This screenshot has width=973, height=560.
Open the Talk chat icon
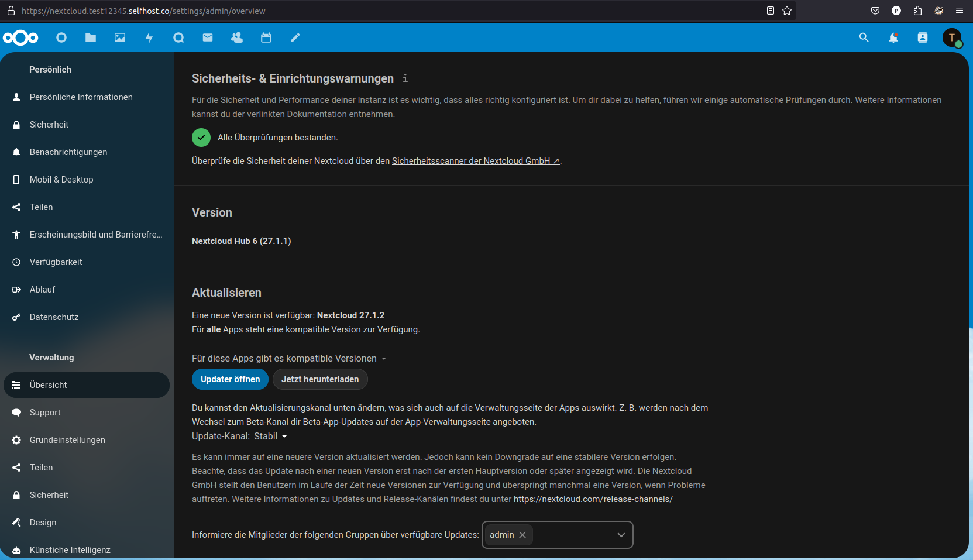tap(178, 37)
